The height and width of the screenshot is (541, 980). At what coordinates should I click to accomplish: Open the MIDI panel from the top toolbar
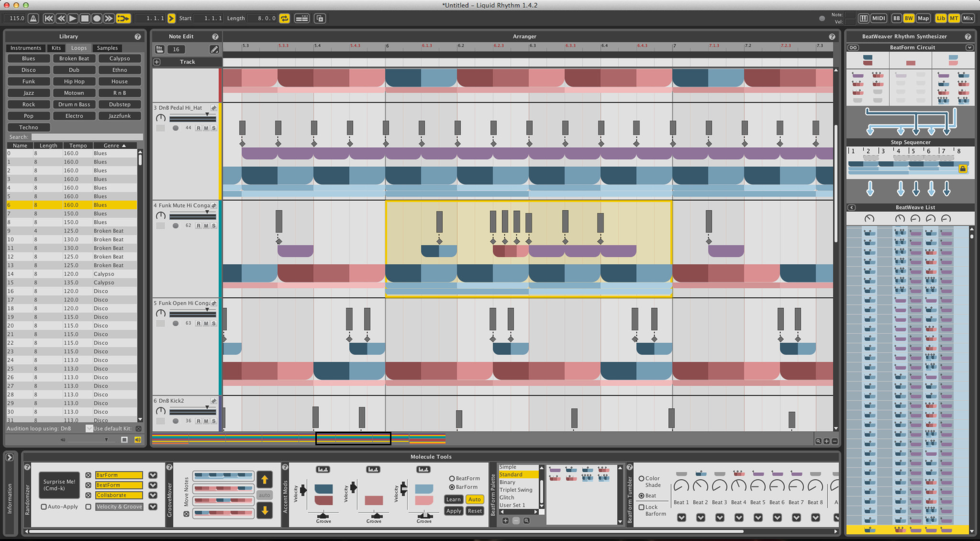pyautogui.click(x=879, y=18)
